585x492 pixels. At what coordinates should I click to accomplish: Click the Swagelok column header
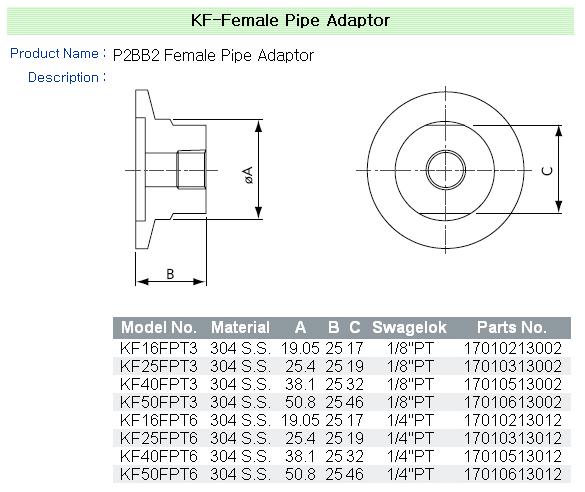pos(409,328)
